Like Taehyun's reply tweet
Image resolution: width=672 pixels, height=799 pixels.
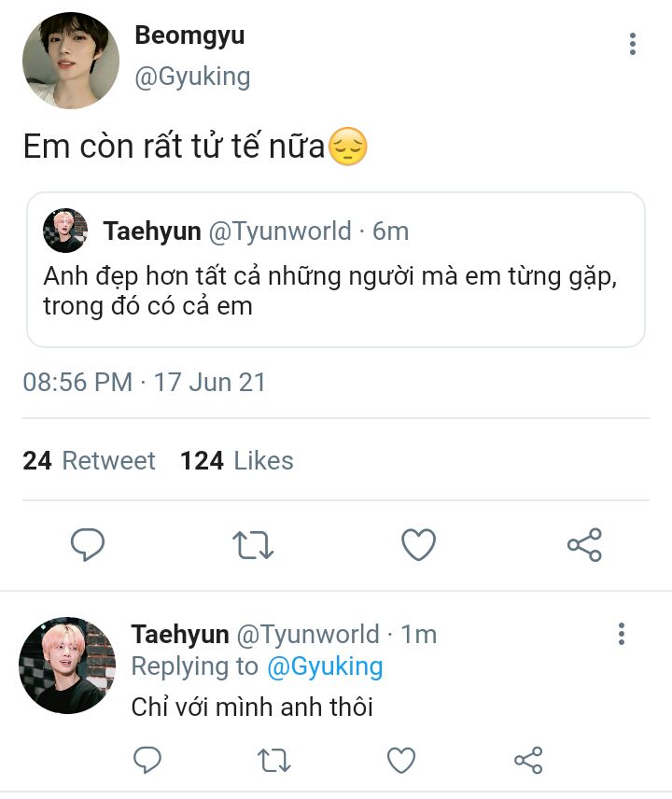pyautogui.click(x=401, y=761)
